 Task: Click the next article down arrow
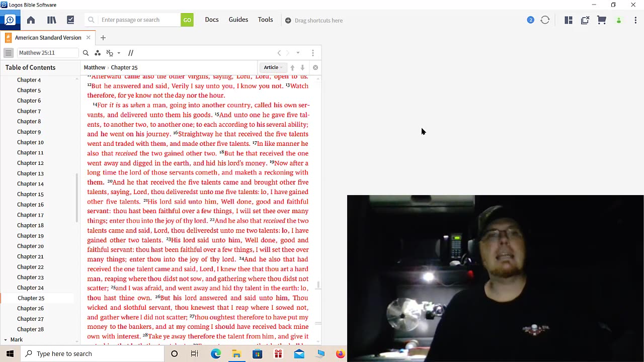302,67
